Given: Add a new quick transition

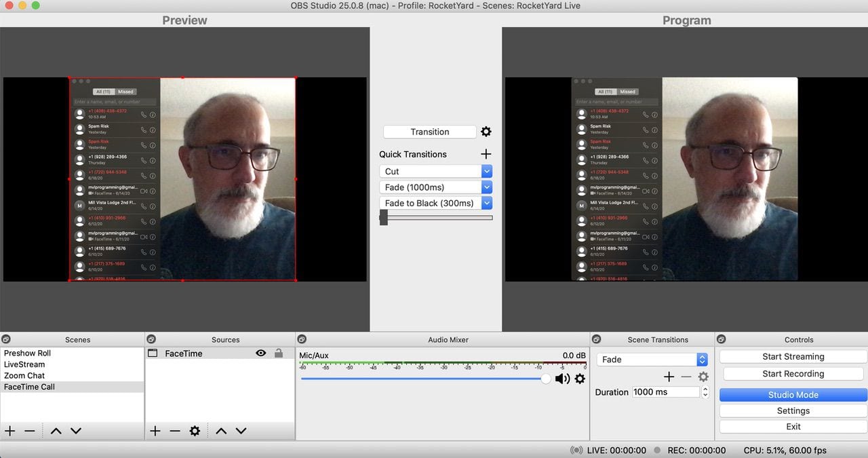Looking at the screenshot, I should [486, 154].
